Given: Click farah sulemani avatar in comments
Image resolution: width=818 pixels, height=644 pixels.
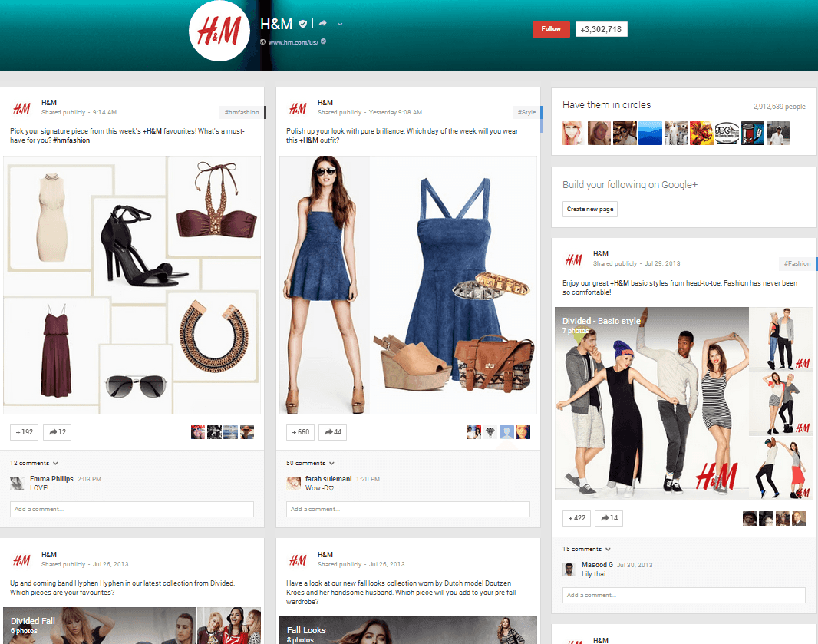Looking at the screenshot, I should pyautogui.click(x=294, y=484).
